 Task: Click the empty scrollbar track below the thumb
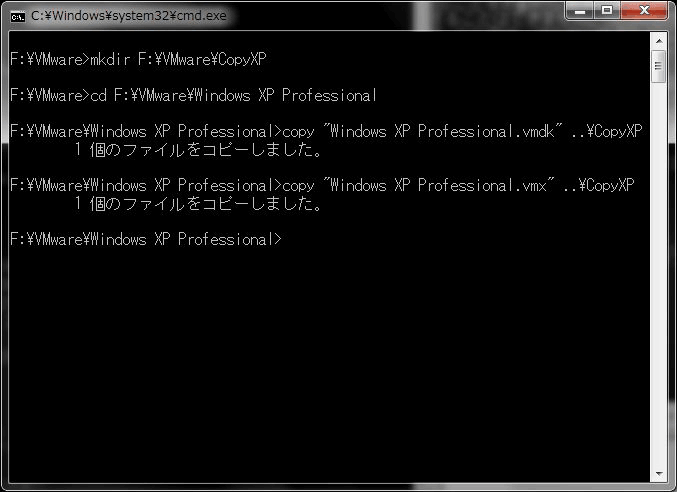(x=659, y=274)
